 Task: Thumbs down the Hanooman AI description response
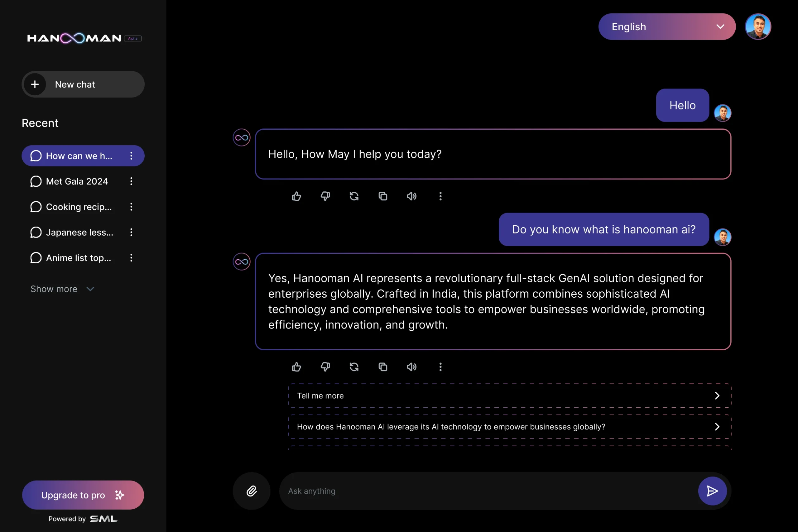point(325,367)
